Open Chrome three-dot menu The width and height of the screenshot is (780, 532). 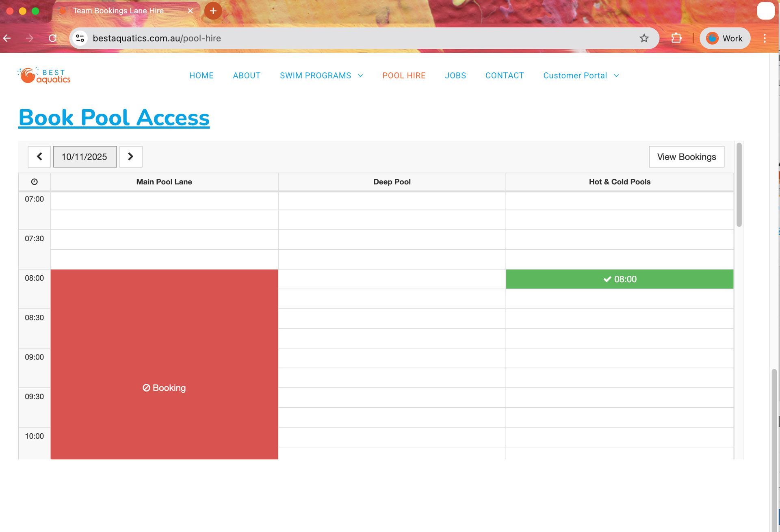click(x=764, y=38)
